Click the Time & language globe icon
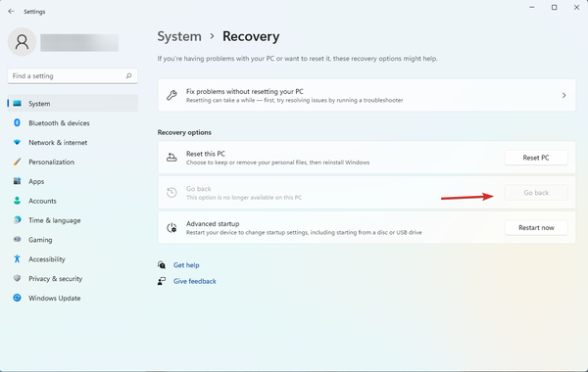588x372 pixels. pos(17,220)
